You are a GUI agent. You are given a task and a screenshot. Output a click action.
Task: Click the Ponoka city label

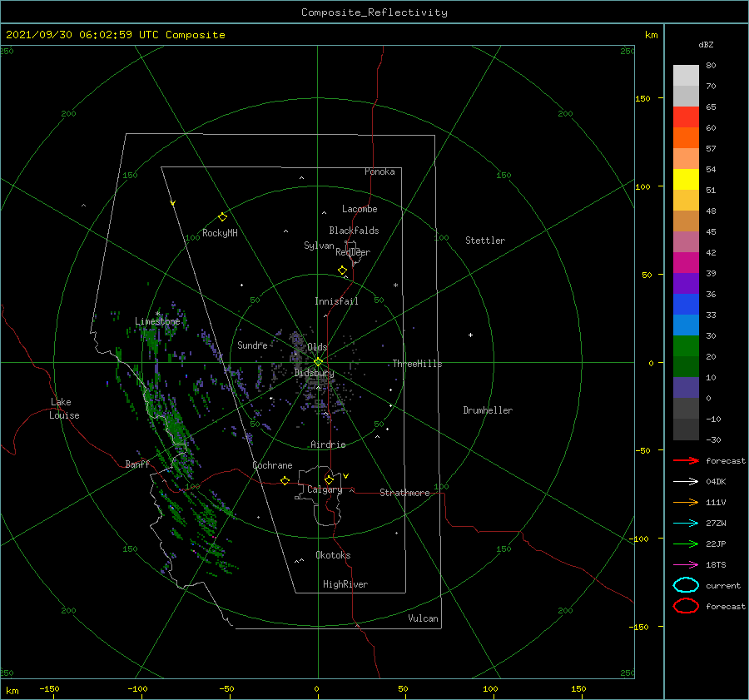tap(379, 171)
